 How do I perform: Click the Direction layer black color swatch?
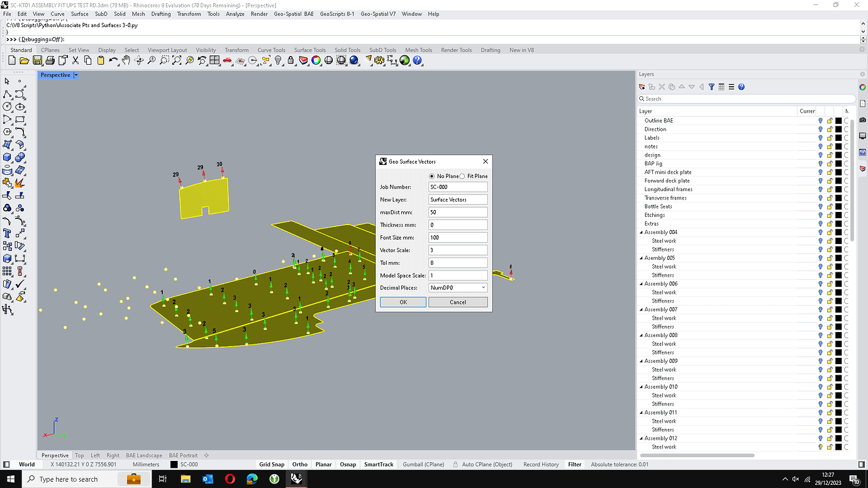click(x=838, y=129)
